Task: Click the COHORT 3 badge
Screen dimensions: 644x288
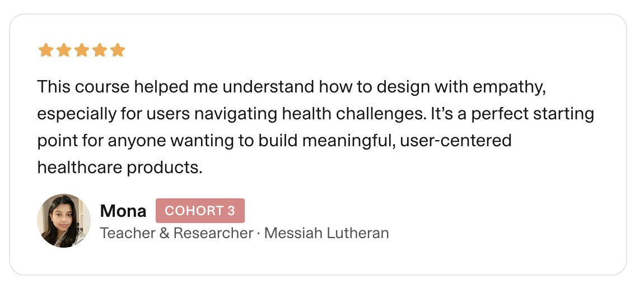Action: (x=200, y=211)
